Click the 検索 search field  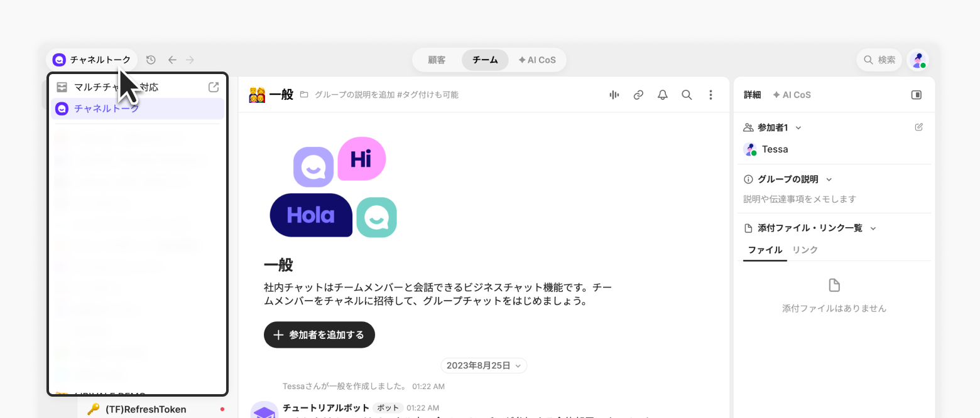(879, 60)
